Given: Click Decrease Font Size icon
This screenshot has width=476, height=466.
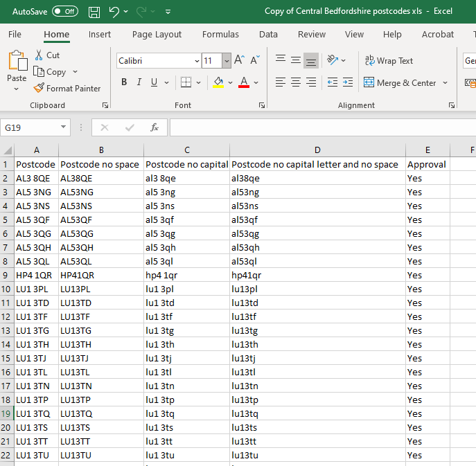Looking at the screenshot, I should point(255,60).
